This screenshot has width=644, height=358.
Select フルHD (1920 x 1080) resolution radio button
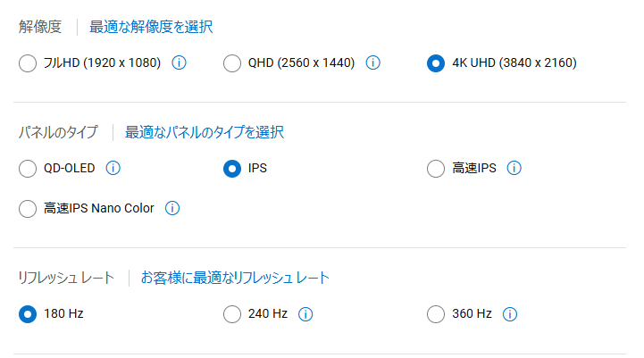28,63
